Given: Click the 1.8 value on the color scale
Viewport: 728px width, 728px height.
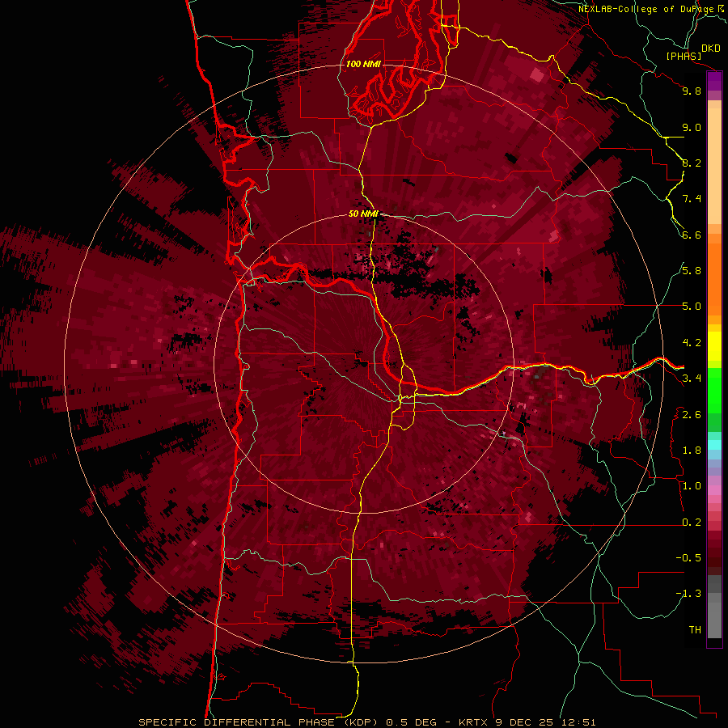Looking at the screenshot, I should [692, 451].
